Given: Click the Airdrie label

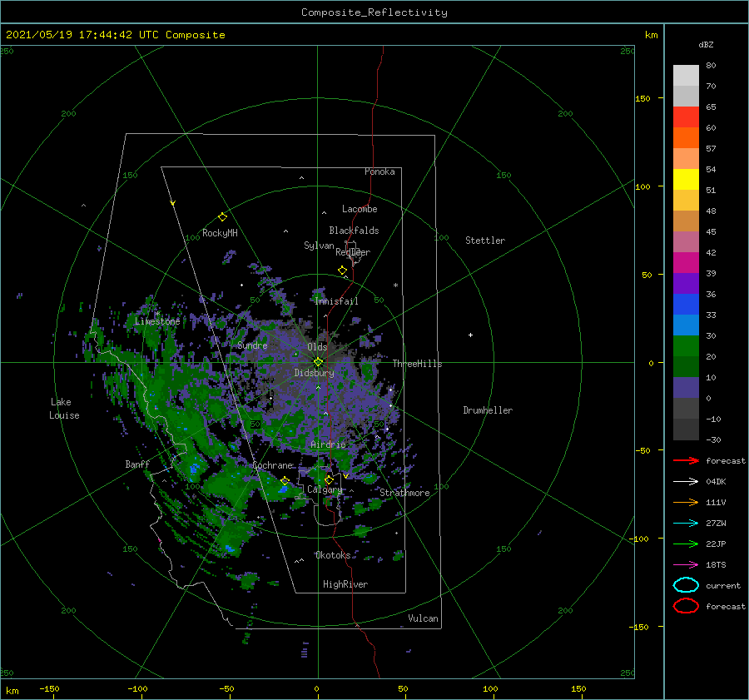Looking at the screenshot, I should (328, 444).
